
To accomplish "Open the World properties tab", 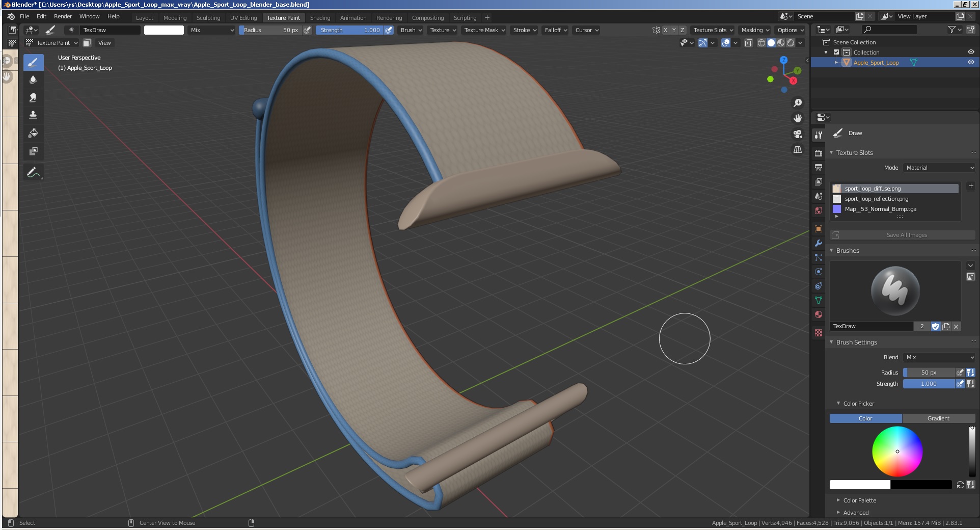I will click(x=819, y=210).
